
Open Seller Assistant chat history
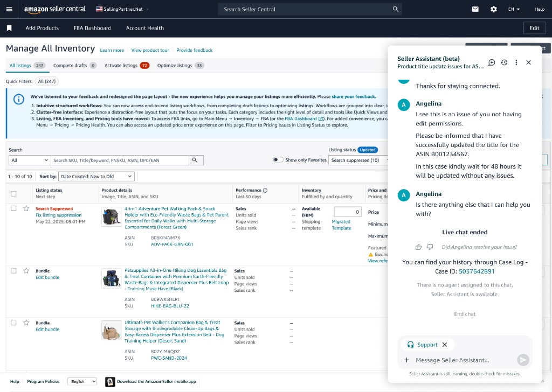(x=503, y=62)
